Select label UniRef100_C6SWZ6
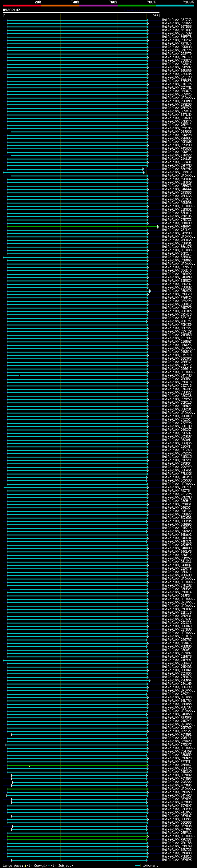Image resolution: width=197 pixels, height=868 pixels. click(x=177, y=91)
